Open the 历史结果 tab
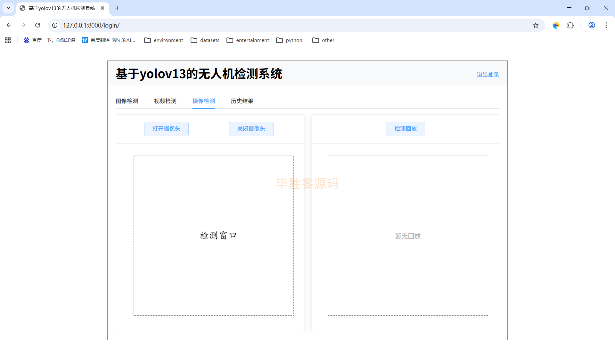Screen dimensions: 615x364 [x=242, y=101]
